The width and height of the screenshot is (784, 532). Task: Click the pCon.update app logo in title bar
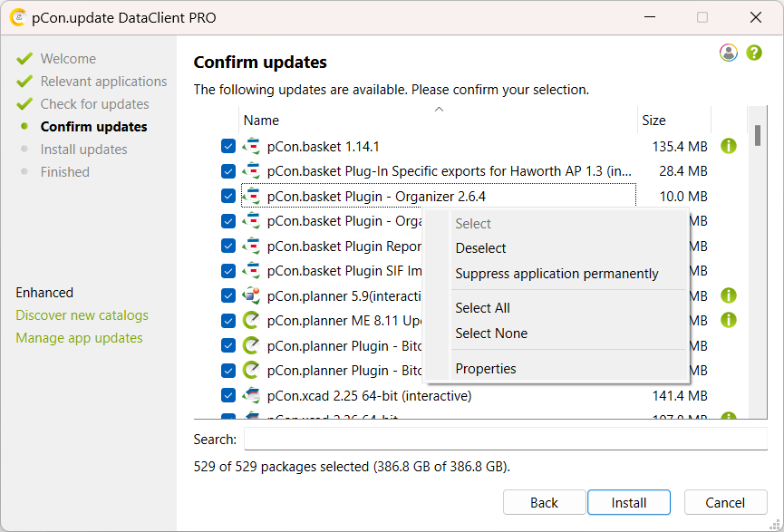18,18
